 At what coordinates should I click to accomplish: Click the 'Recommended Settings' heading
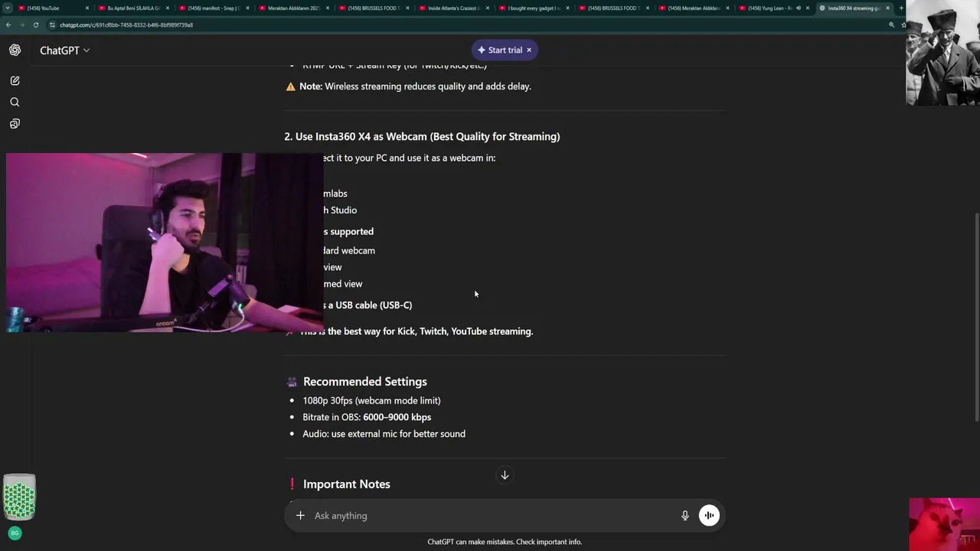(x=365, y=381)
